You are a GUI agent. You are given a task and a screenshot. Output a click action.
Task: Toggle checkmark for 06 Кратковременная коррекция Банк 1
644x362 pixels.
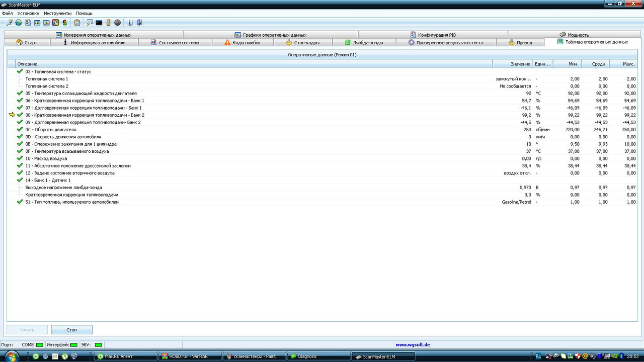[20, 101]
